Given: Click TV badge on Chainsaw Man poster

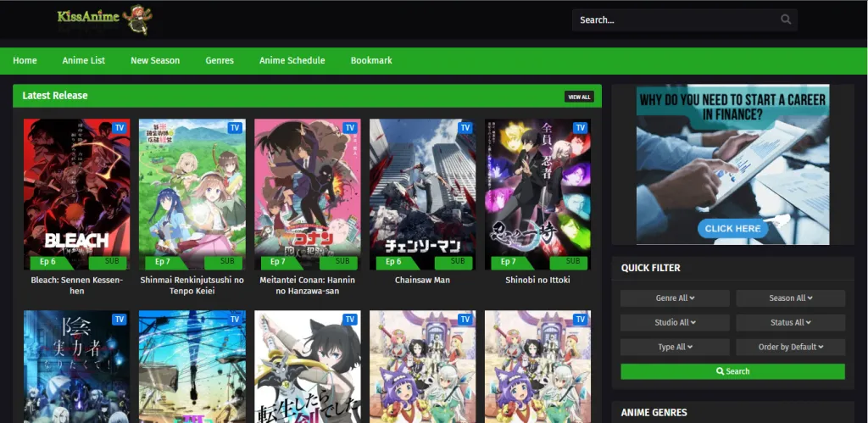Looking at the screenshot, I should (465, 128).
